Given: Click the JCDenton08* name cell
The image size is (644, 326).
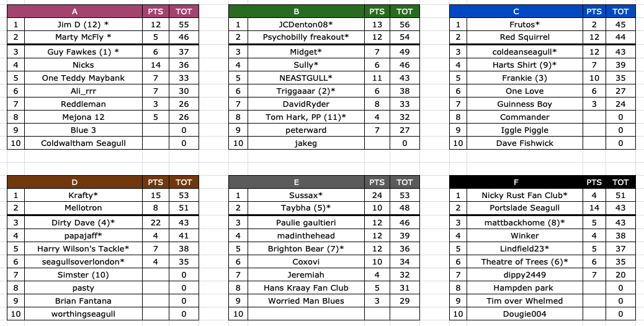Looking at the screenshot, I should click(306, 24).
